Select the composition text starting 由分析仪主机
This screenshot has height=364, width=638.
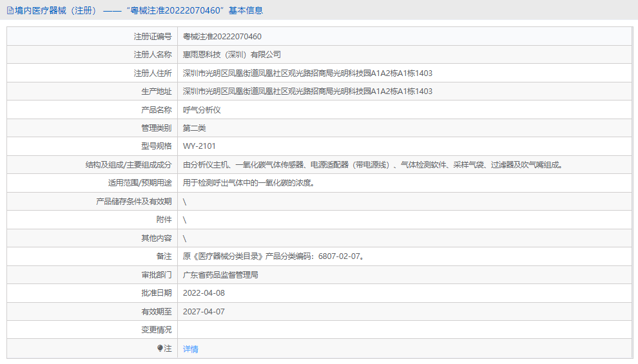coord(372,165)
